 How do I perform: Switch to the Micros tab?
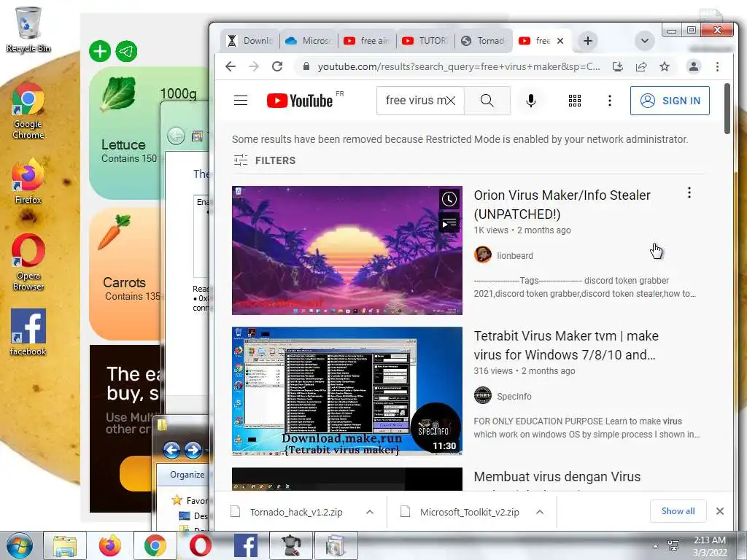309,41
